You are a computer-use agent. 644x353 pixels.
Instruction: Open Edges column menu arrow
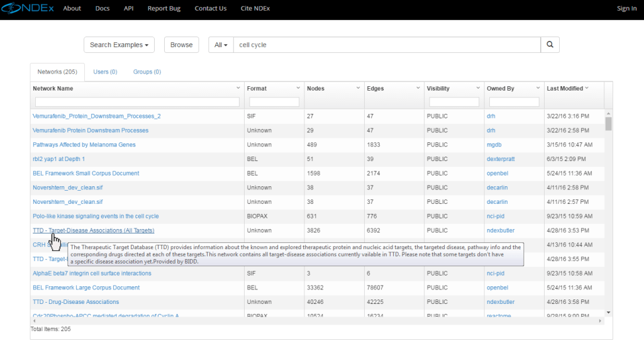click(418, 88)
